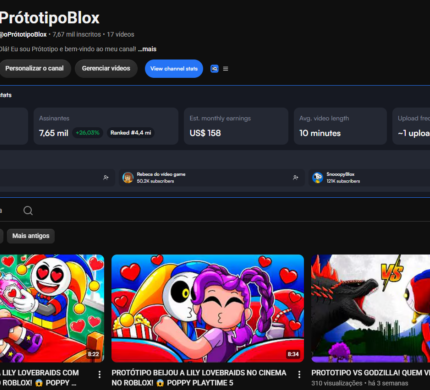
Task: Open title PROTÓTIPO BEIJOU A LILY LOVEBRAIDS NO CINEMA
Action: (x=199, y=378)
